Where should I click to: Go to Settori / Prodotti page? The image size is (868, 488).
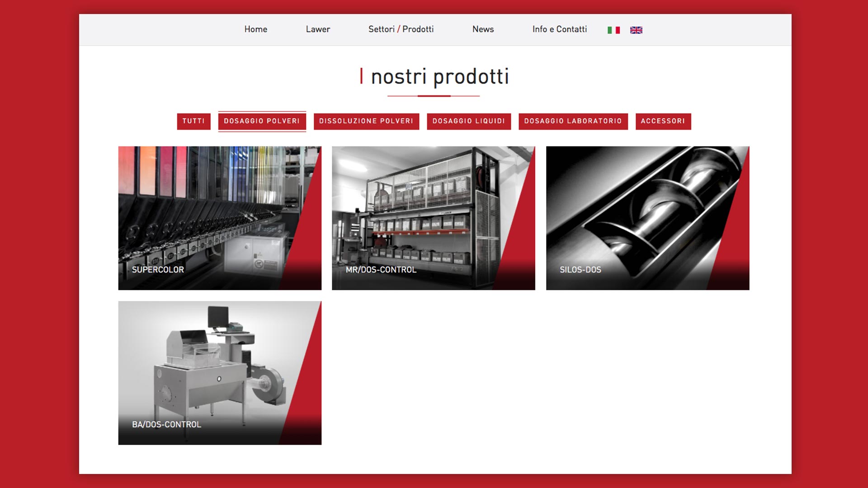point(401,29)
